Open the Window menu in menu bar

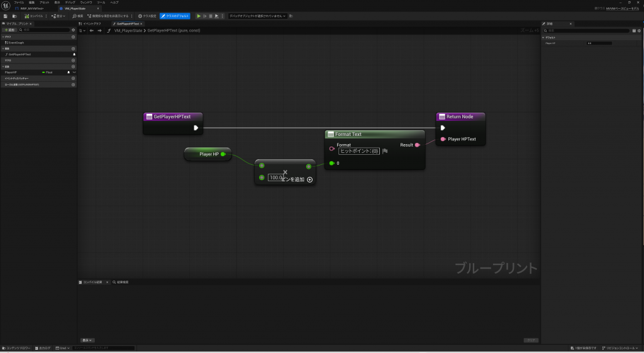click(86, 3)
